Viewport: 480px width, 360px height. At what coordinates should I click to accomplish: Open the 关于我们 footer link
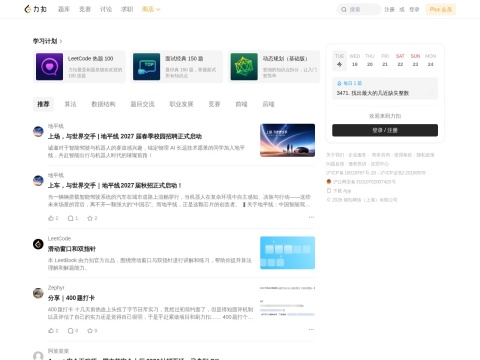335,155
